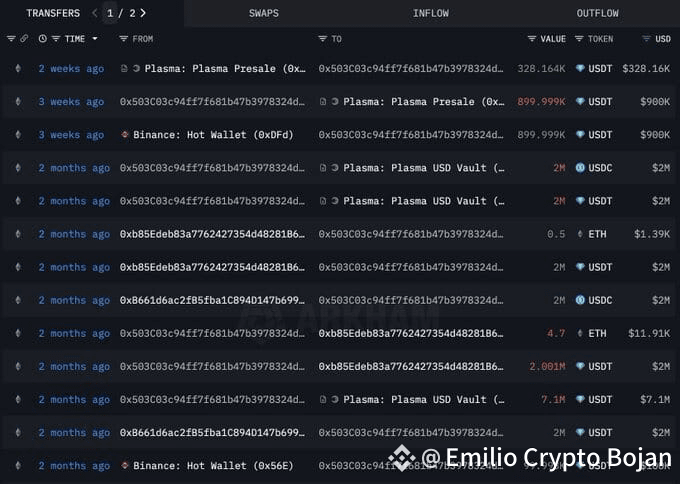This screenshot has height=484, width=680.
Task: Click the Binance logo beside Hot Wallet (0x56E)
Action: point(125,465)
